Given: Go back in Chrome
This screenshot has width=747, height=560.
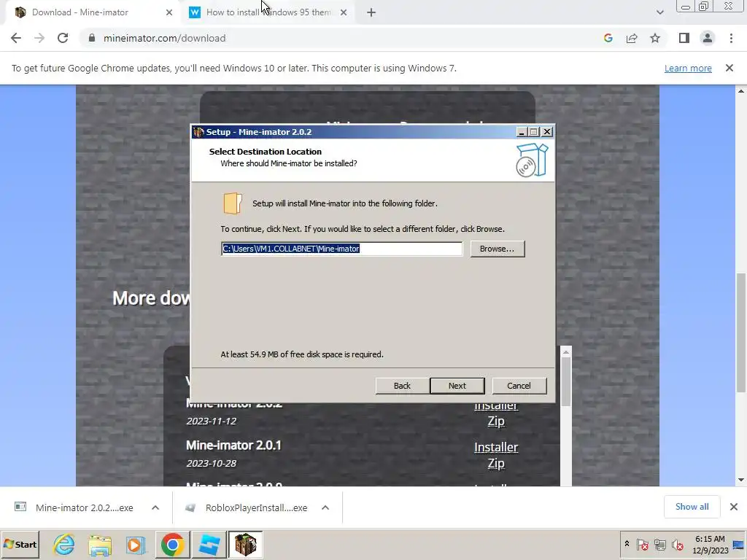Looking at the screenshot, I should coord(16,38).
